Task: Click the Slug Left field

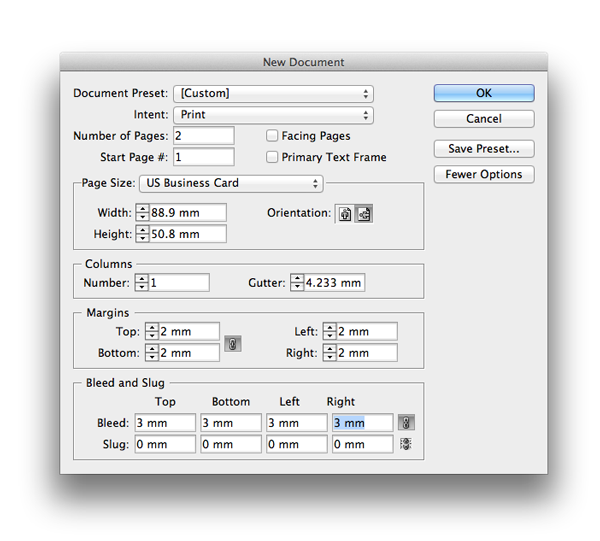Action: (x=297, y=444)
